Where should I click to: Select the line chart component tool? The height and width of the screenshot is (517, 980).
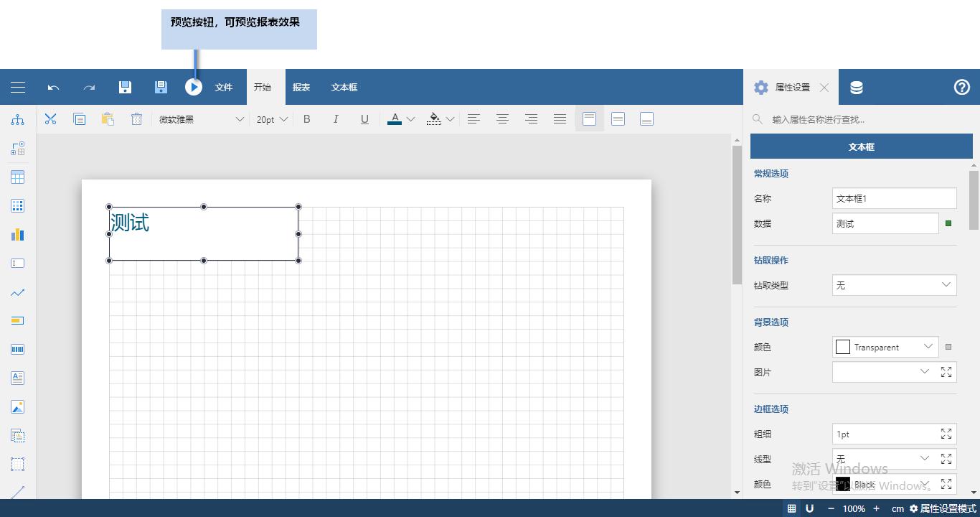point(17,292)
